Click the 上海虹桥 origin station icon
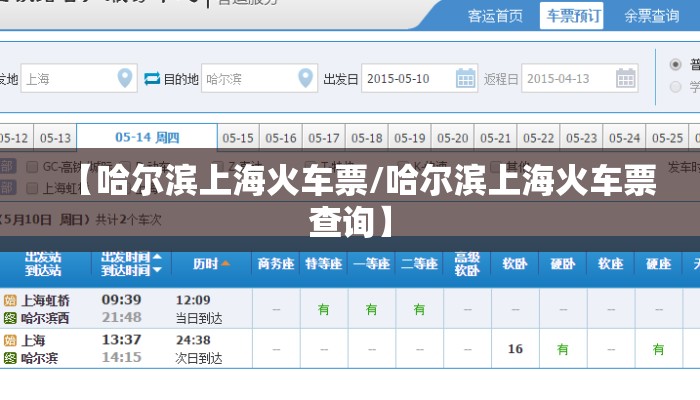The image size is (700, 400). (x=10, y=300)
